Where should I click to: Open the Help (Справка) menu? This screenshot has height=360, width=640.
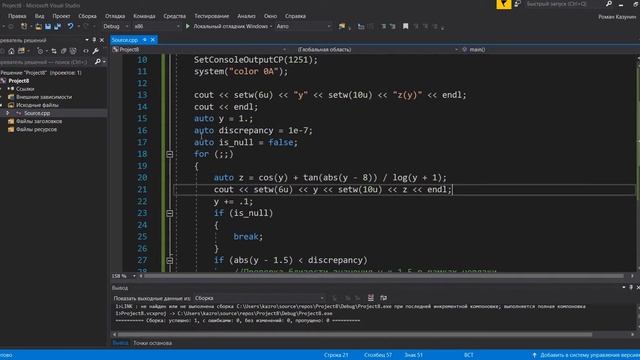[x=295, y=16]
